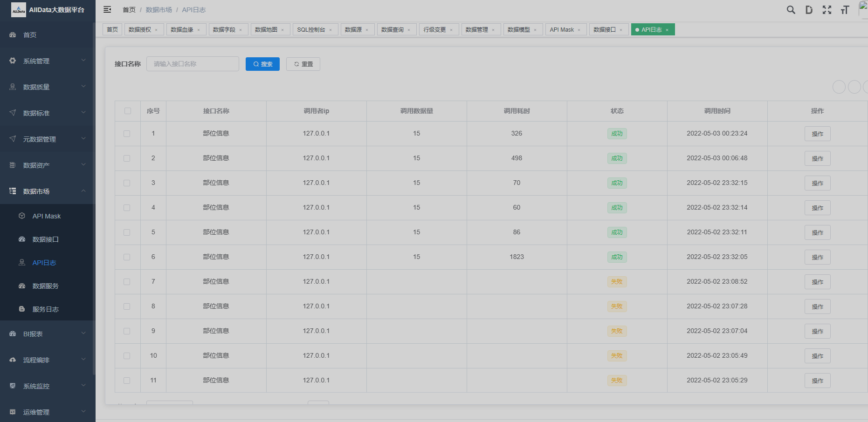Switch to the SQL控制台 tab

(x=311, y=30)
